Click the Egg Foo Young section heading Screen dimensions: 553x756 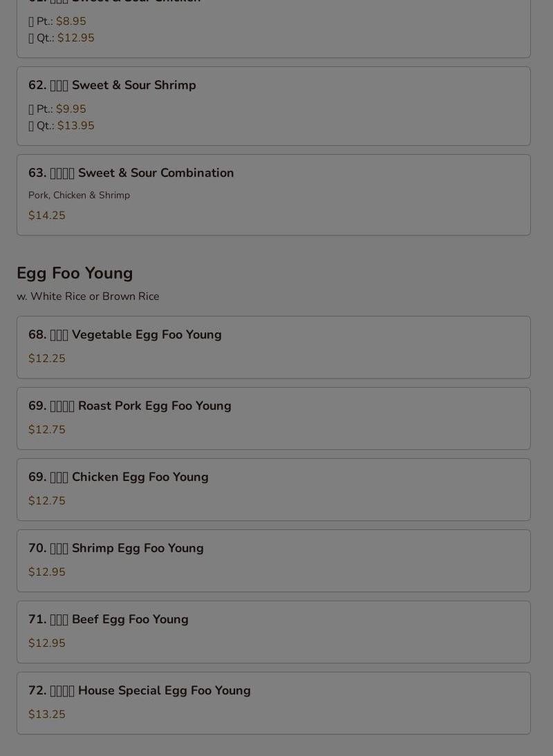tap(75, 273)
